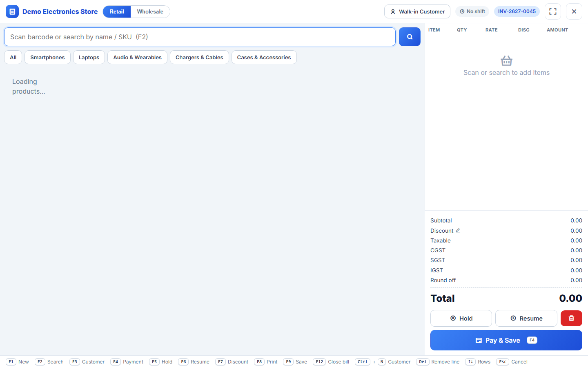Click invoice number INV-2627-0045
The height and width of the screenshot is (368, 588).
click(x=517, y=11)
